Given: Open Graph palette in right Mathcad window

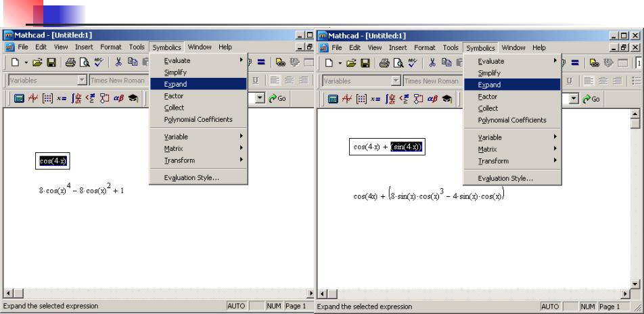Looking at the screenshot, I should [347, 99].
